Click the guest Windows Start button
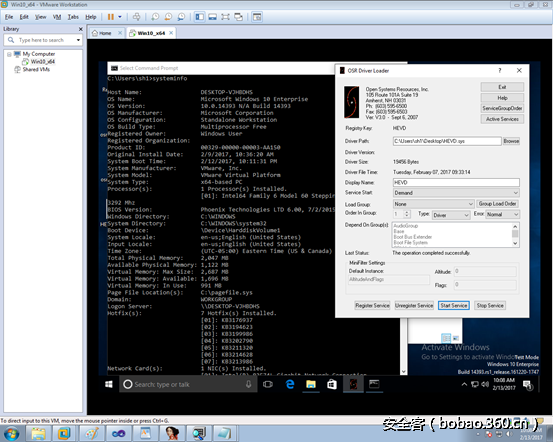This screenshot has height=442, width=553. (109, 384)
